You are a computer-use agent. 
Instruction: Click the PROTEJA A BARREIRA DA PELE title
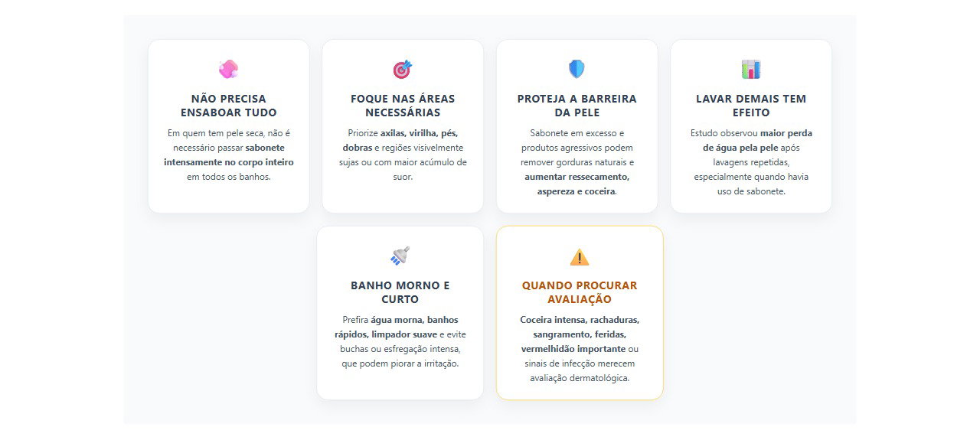point(577,106)
